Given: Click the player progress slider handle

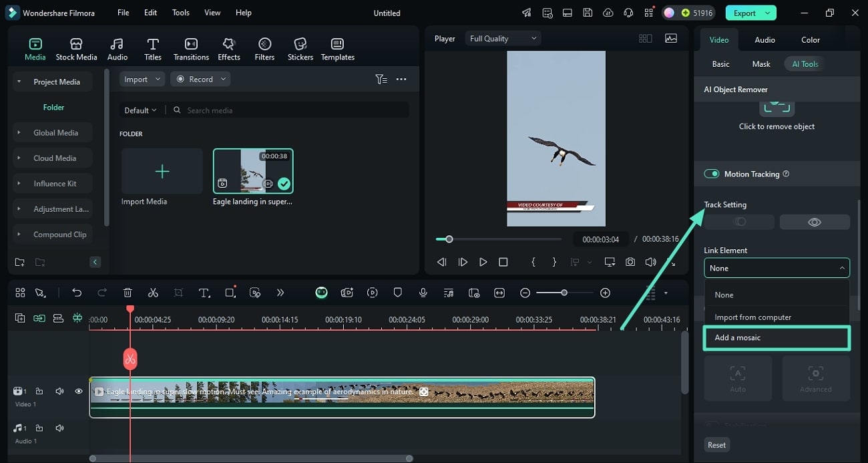Looking at the screenshot, I should pos(449,239).
